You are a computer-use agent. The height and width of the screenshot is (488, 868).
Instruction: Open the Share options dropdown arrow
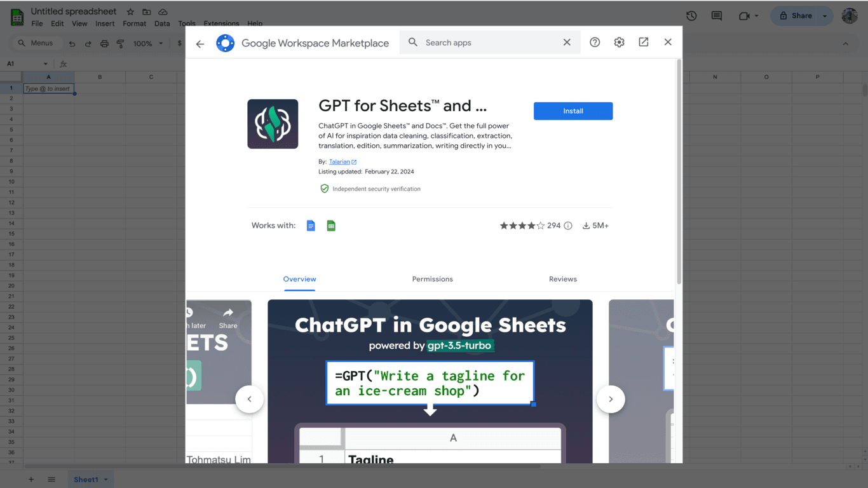(825, 16)
